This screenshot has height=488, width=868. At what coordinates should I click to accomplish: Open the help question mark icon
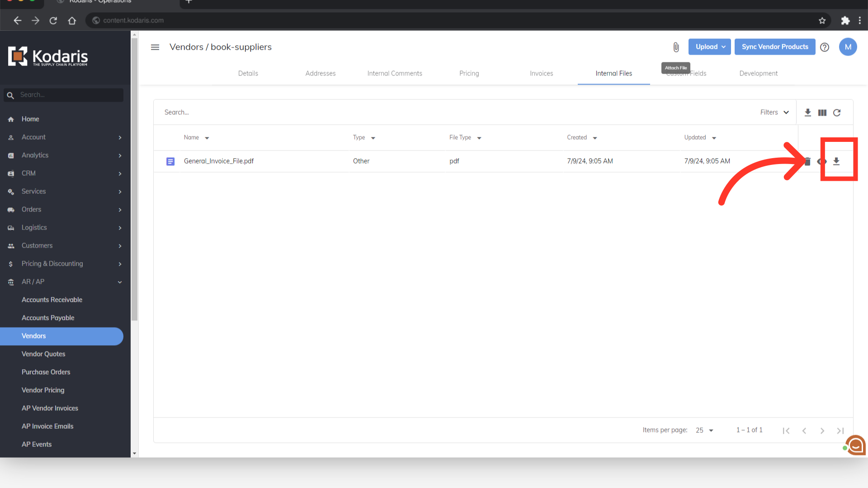[825, 47]
